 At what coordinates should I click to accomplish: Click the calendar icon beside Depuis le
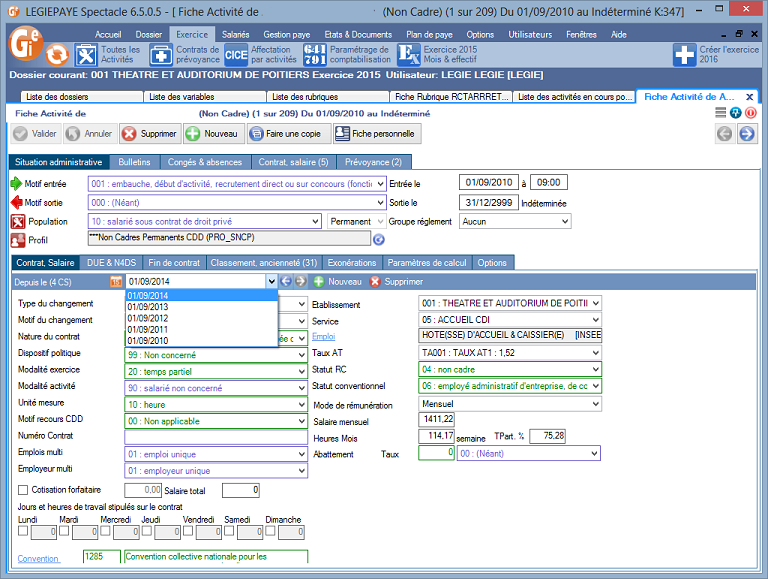pos(116,282)
